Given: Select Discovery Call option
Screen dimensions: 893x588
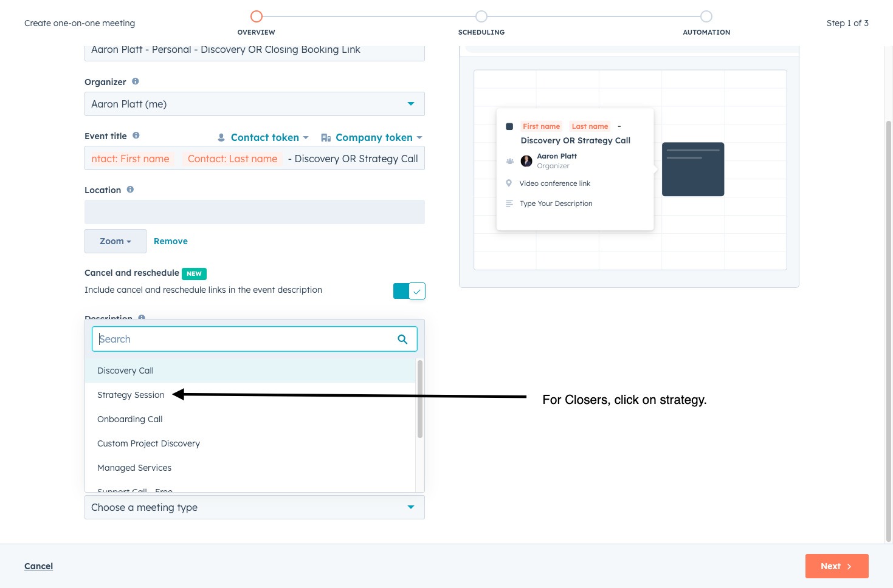Looking at the screenshot, I should pos(250,371).
